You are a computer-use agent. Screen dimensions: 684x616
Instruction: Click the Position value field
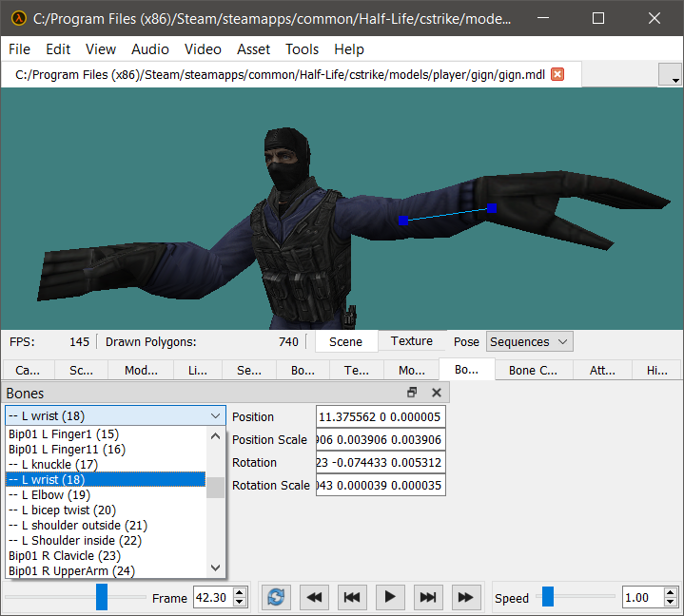point(381,416)
